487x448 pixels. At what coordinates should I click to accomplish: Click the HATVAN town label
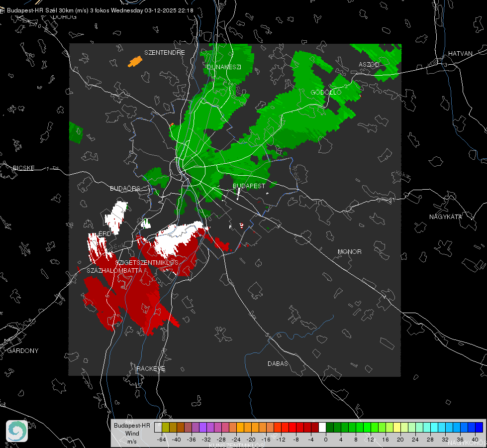coord(460,53)
